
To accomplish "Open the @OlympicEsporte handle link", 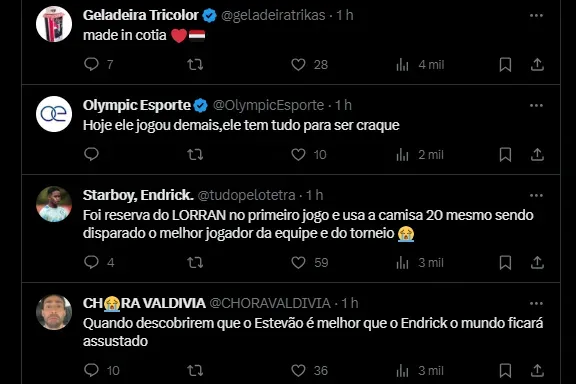I will click(x=269, y=105).
